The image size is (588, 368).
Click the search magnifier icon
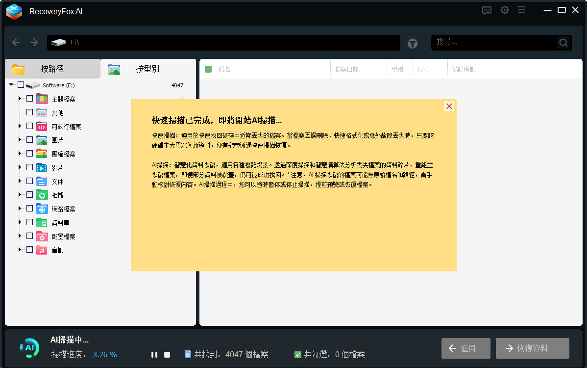[x=563, y=43]
